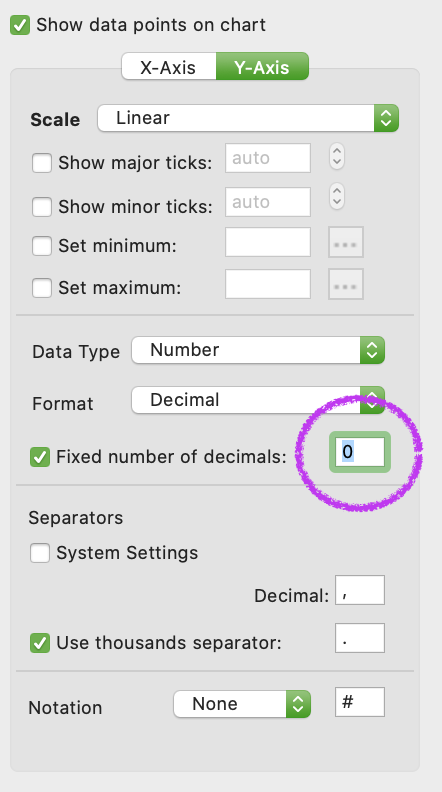Screen dimensions: 442x792
Task: Enable System Settings separators checkbox
Action: 40,553
